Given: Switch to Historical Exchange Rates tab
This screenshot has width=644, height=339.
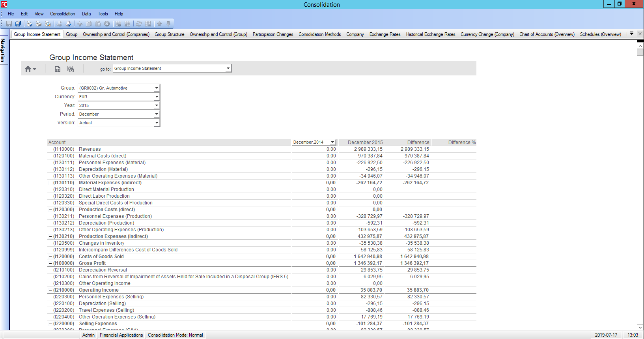Looking at the screenshot, I should (431, 34).
